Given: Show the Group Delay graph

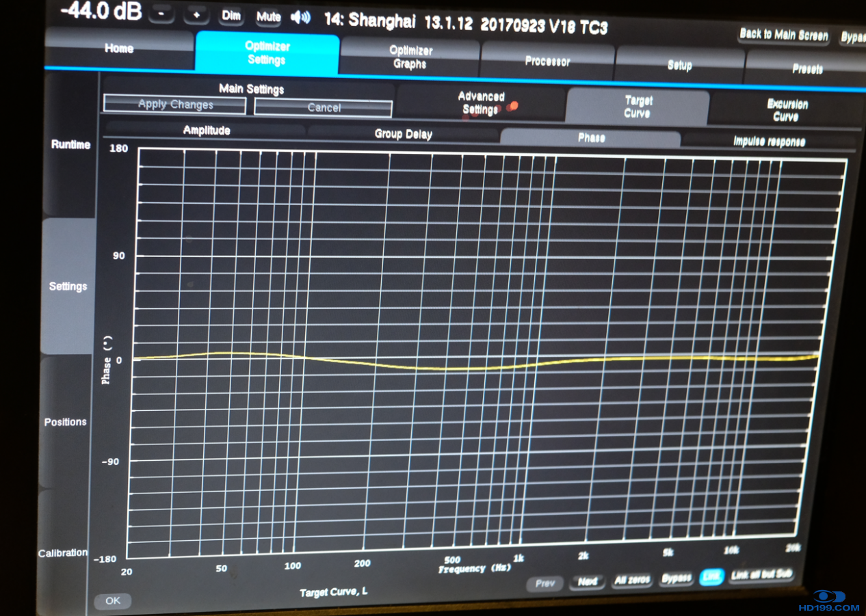Looking at the screenshot, I should [x=403, y=134].
